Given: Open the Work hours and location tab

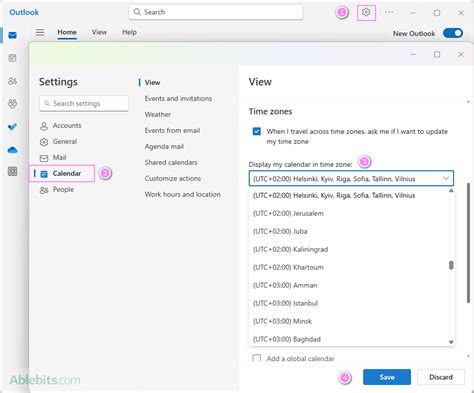Looking at the screenshot, I should [x=183, y=194].
